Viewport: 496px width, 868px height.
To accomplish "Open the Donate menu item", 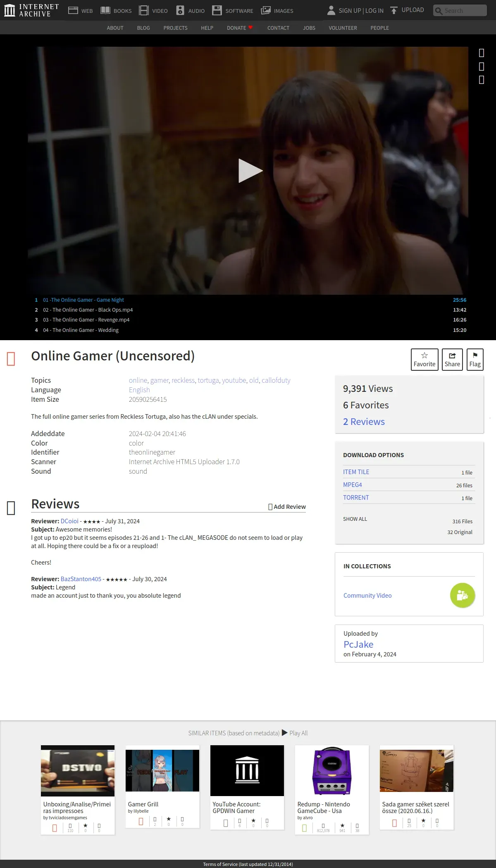I will pos(240,28).
